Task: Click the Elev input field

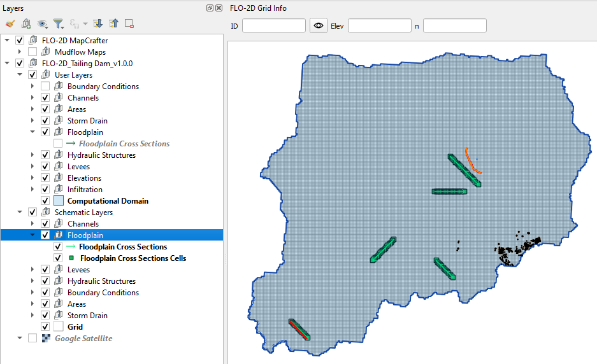Action: [x=379, y=25]
